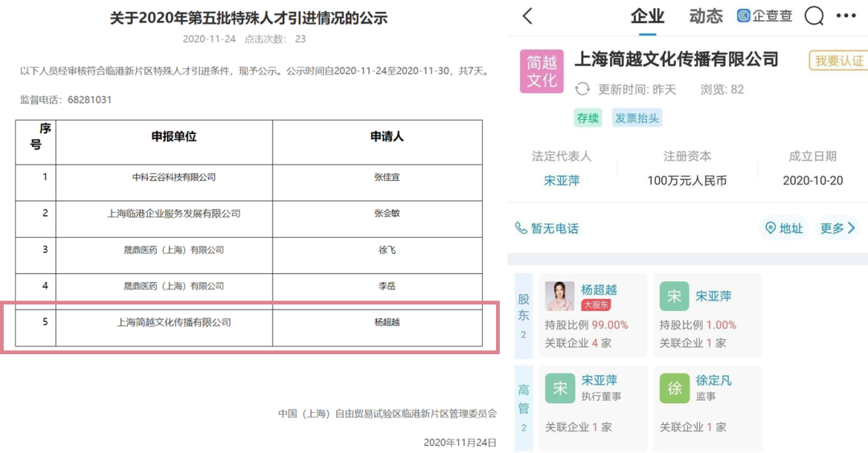Click table cell 上海临港企业服务发展有限公司
Viewport: 868px width, 453px height.
pos(174,214)
